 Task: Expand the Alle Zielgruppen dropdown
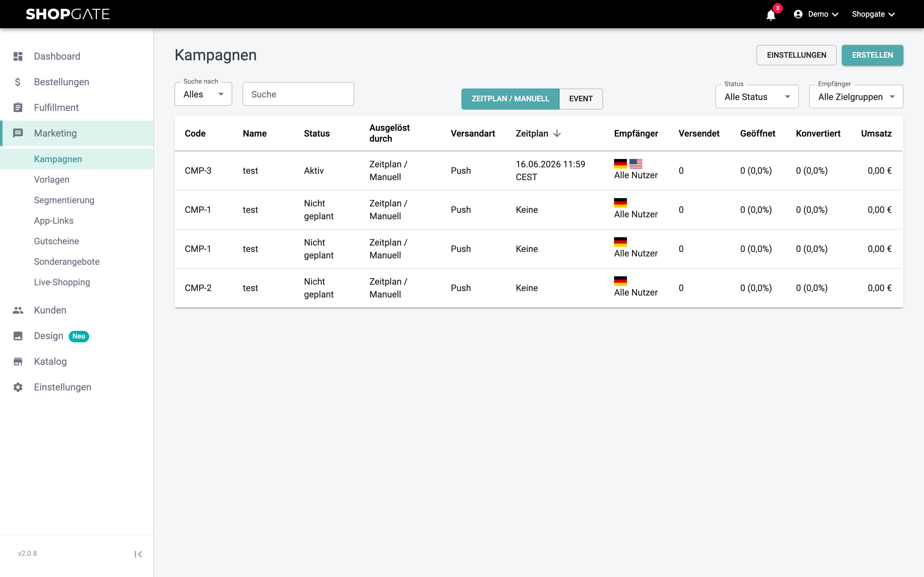pyautogui.click(x=856, y=97)
